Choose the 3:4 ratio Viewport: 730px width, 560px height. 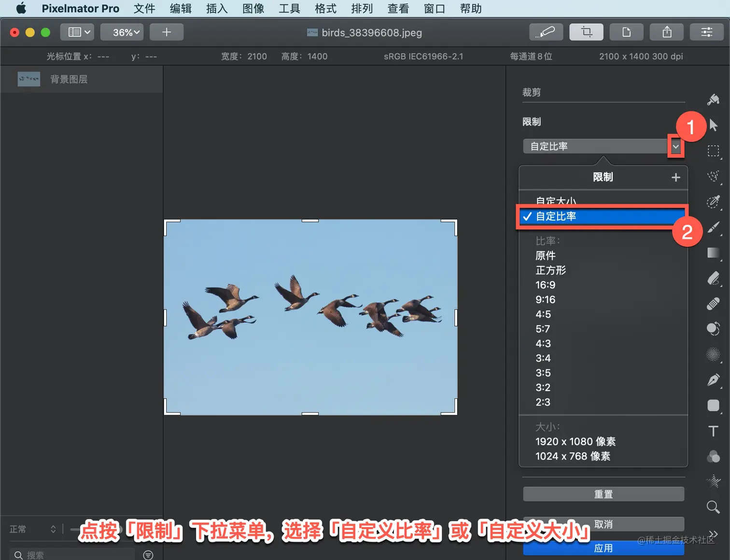pos(543,358)
